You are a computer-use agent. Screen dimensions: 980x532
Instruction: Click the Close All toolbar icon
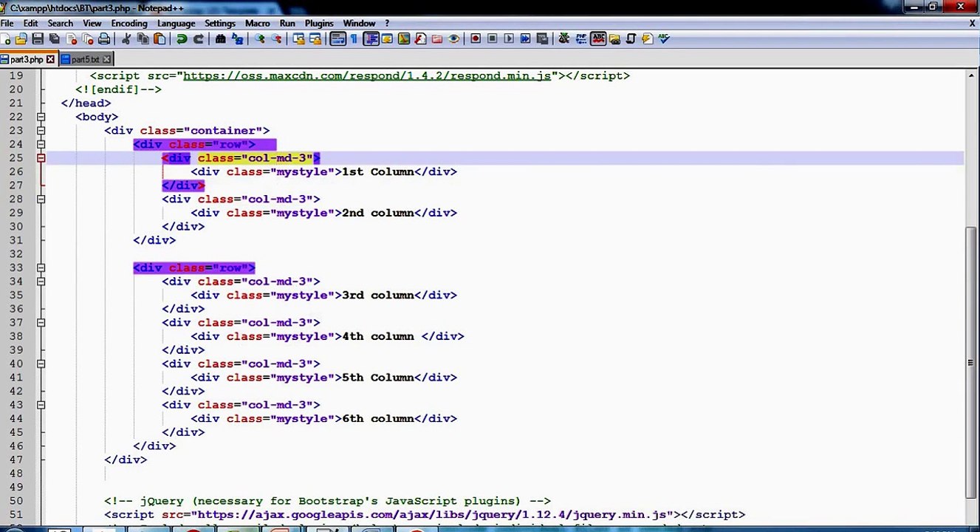point(88,38)
